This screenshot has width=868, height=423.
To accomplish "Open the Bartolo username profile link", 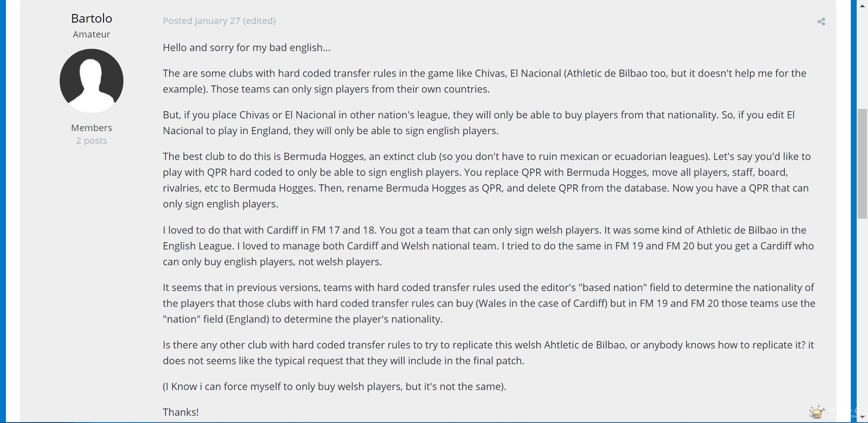I will click(91, 18).
